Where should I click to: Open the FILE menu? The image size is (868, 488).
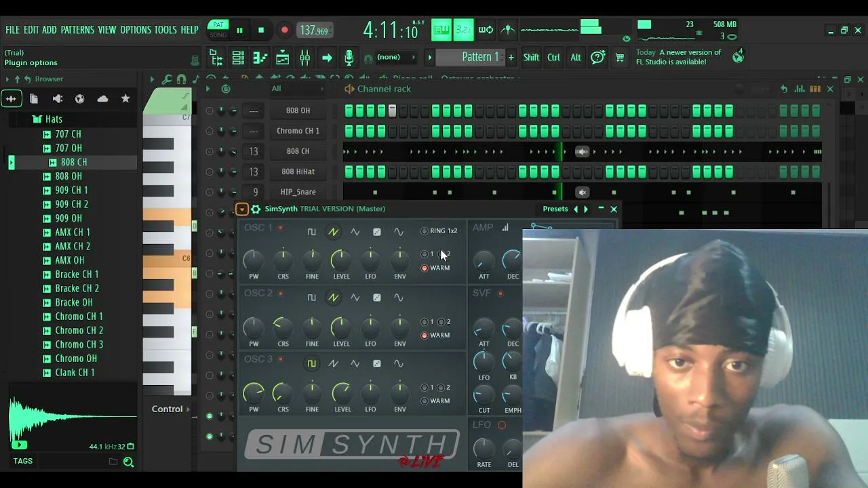pos(12,30)
